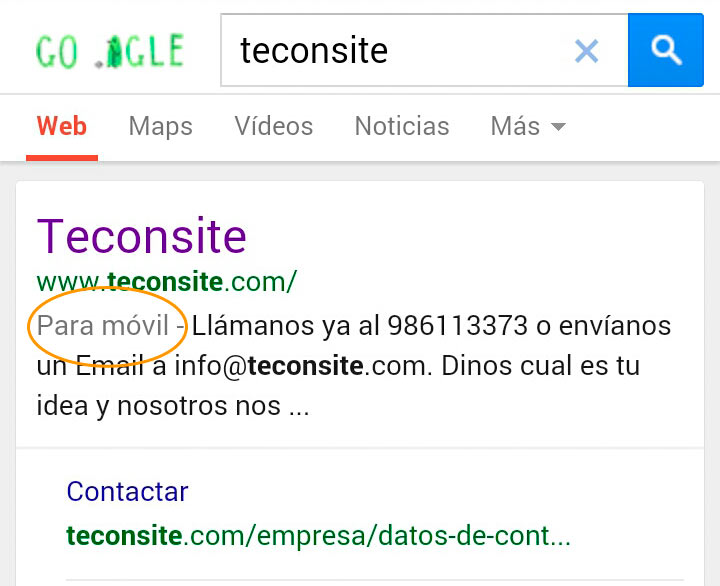Open the Noticias tab

[x=402, y=126]
